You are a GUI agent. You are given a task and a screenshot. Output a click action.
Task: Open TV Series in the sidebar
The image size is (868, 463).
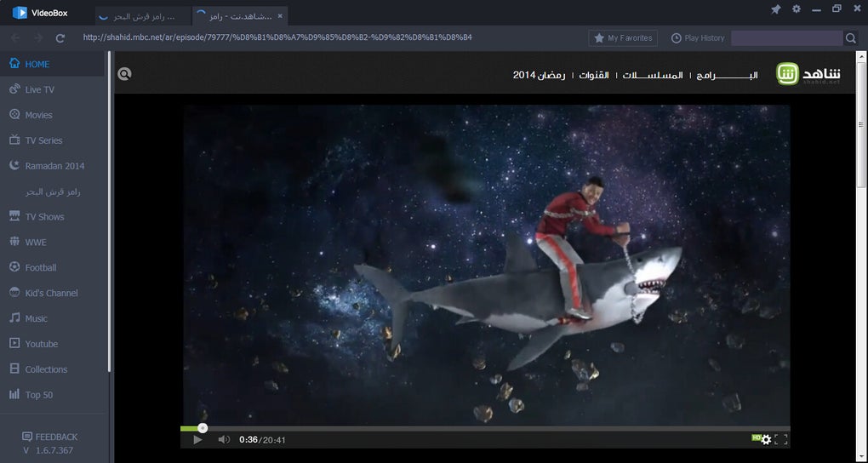point(52,140)
